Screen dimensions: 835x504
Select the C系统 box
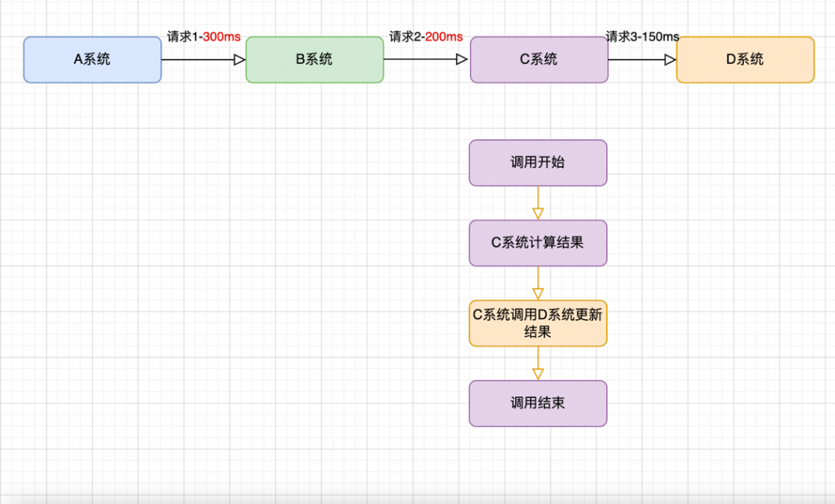click(x=538, y=60)
